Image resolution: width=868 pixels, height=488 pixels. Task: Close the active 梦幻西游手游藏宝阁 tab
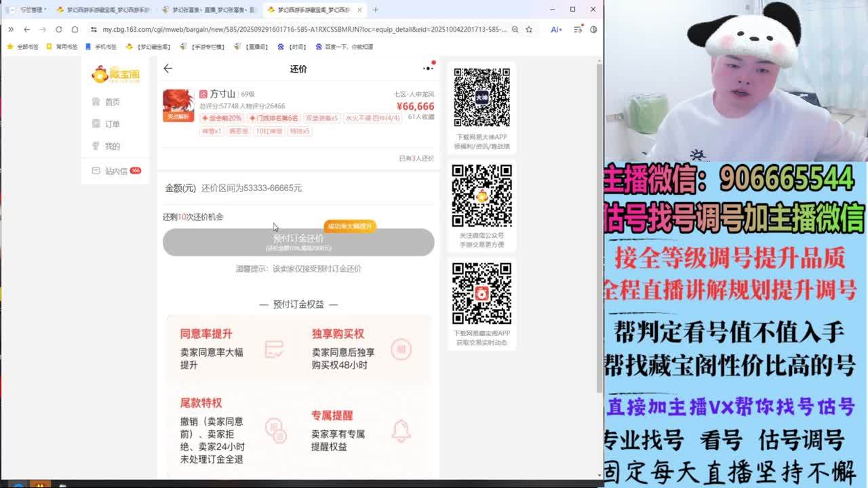(360, 9)
